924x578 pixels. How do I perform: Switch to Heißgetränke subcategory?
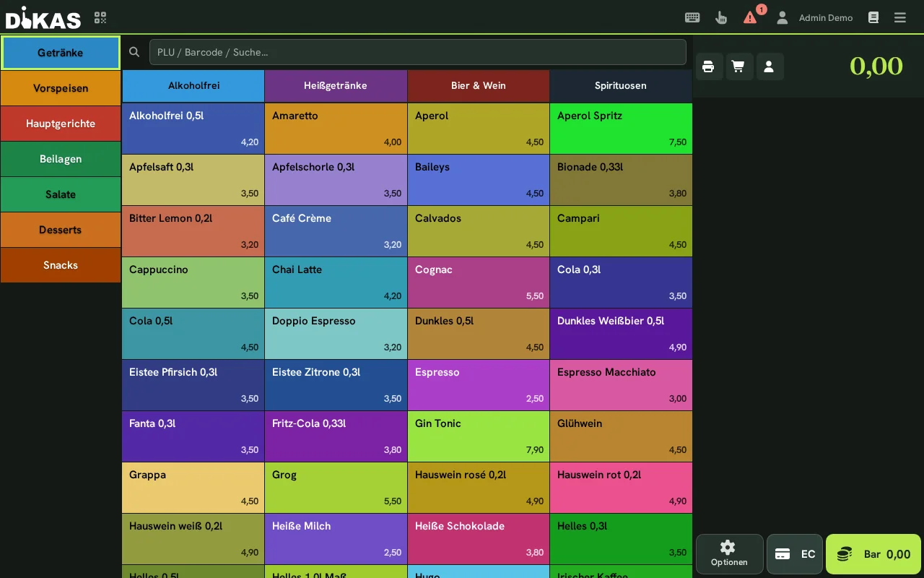336,85
